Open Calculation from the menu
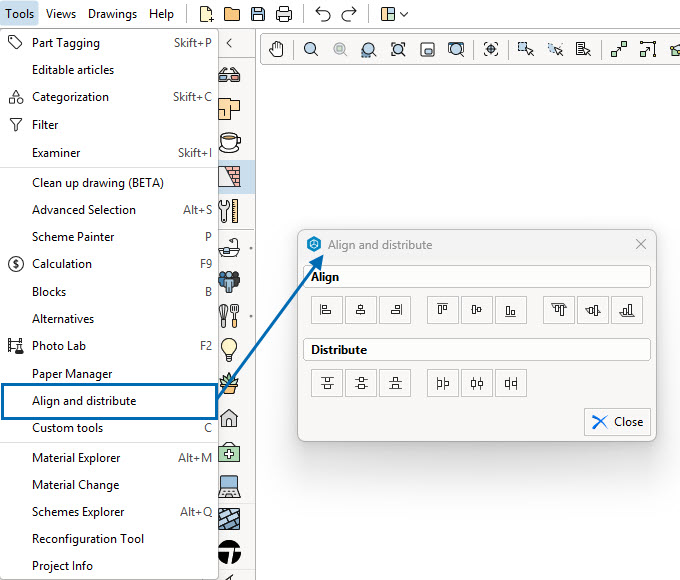The image size is (680, 580). pyautogui.click(x=109, y=264)
